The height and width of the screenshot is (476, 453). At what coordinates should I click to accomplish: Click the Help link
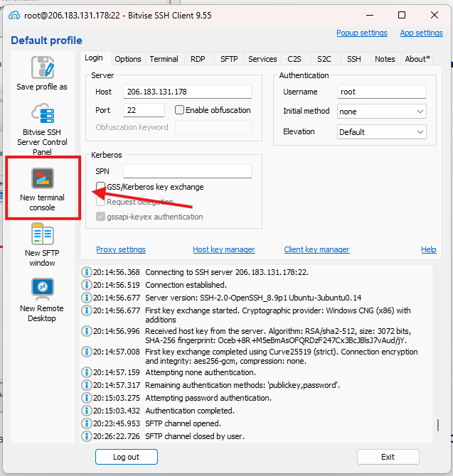pyautogui.click(x=429, y=249)
